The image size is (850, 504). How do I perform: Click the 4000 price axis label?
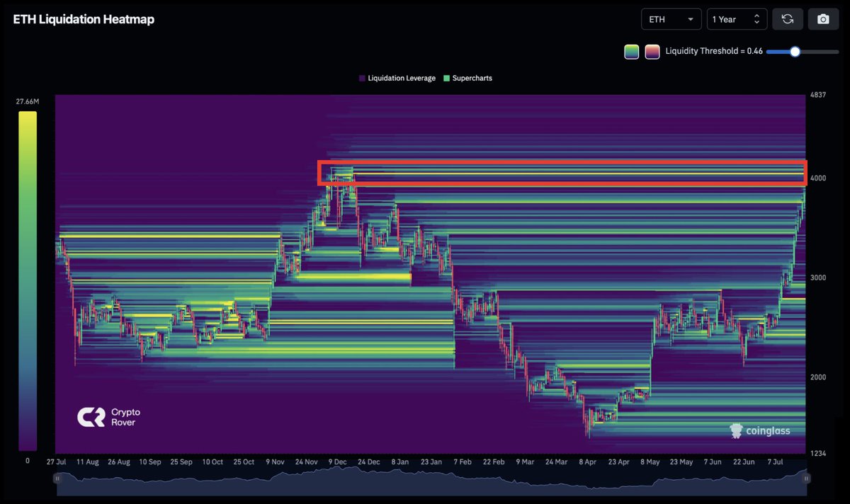(820, 178)
